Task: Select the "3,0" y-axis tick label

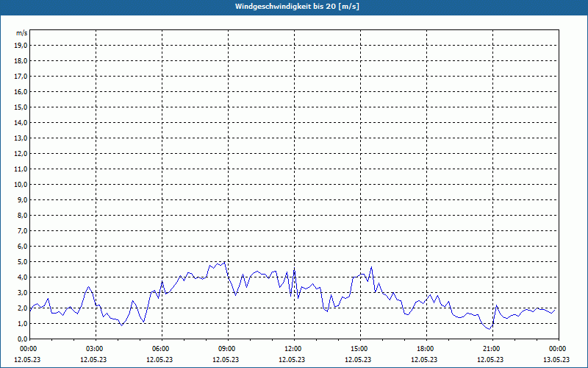Action: (23, 292)
